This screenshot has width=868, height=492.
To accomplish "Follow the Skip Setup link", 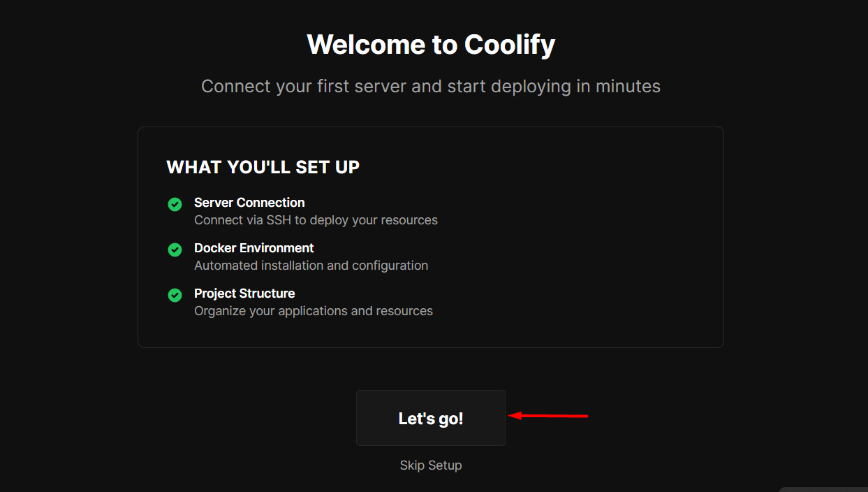I will point(431,465).
